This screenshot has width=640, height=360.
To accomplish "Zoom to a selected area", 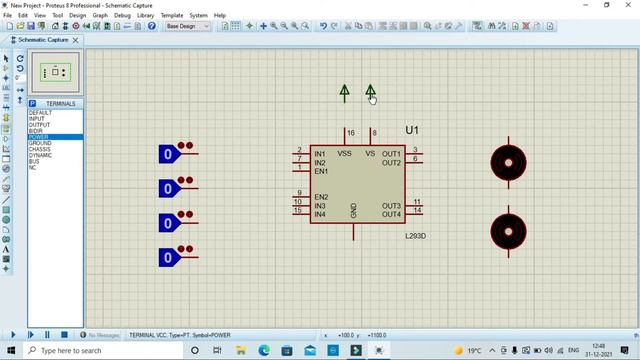I will [305, 26].
